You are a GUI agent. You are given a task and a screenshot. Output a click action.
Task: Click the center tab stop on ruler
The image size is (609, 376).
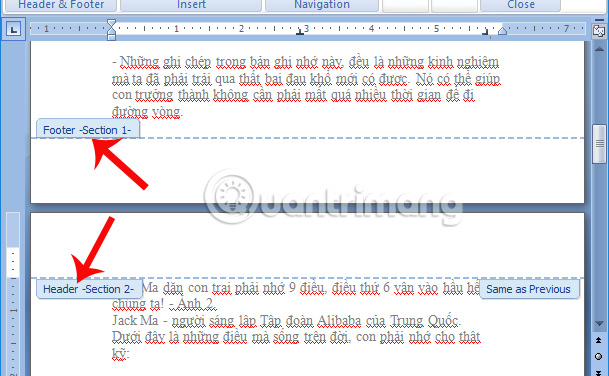coord(299,33)
